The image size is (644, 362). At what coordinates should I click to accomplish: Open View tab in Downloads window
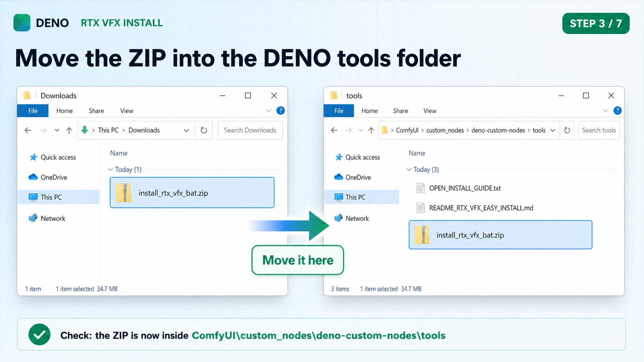[x=127, y=111]
